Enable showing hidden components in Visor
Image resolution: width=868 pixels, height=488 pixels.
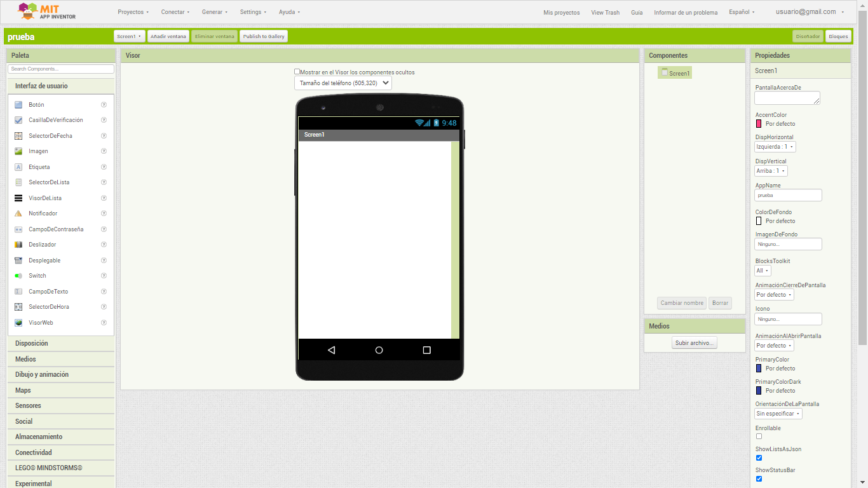click(x=297, y=72)
